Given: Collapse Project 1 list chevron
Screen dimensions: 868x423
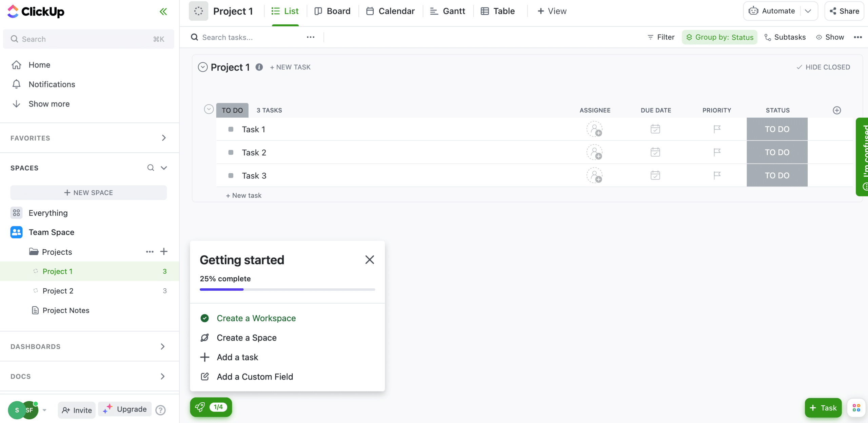Looking at the screenshot, I should click(202, 67).
